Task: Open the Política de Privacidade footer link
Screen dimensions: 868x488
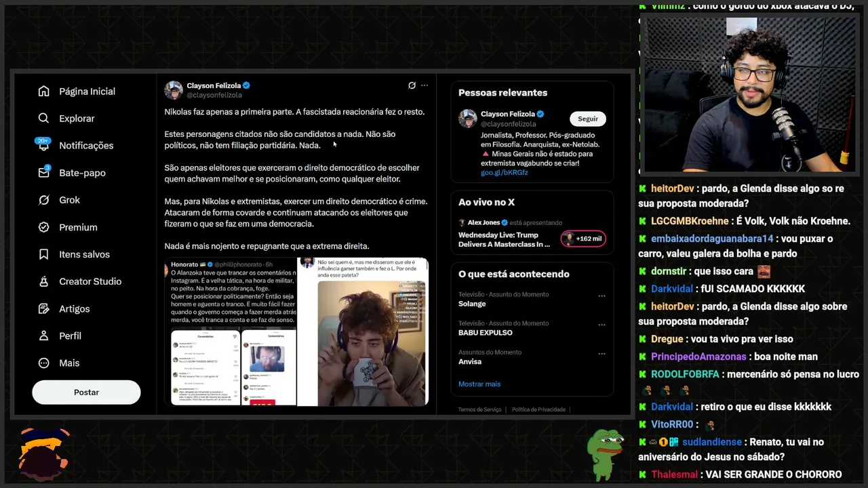Action: click(x=538, y=409)
